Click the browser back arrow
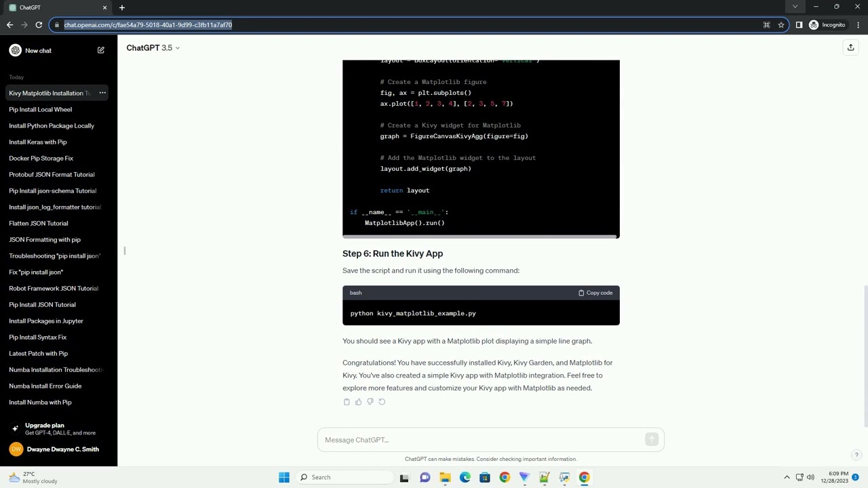 click(x=9, y=25)
